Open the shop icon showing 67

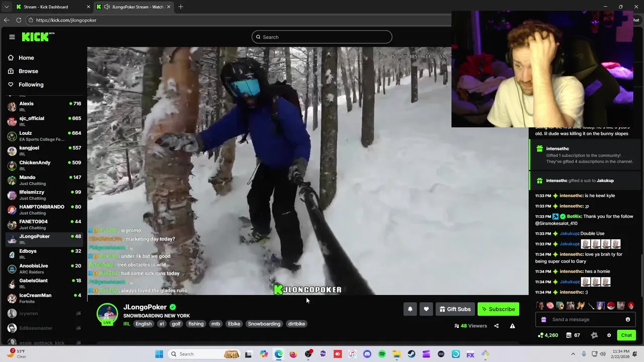[x=573, y=335]
